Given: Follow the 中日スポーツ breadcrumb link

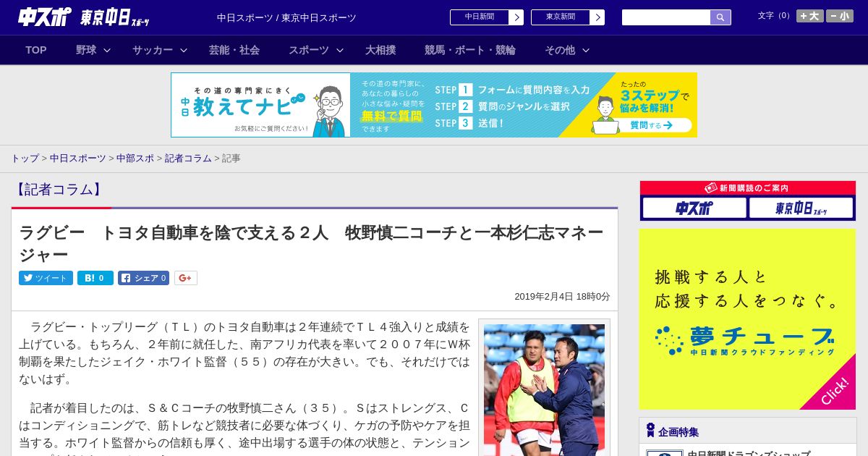Looking at the screenshot, I should (x=77, y=158).
